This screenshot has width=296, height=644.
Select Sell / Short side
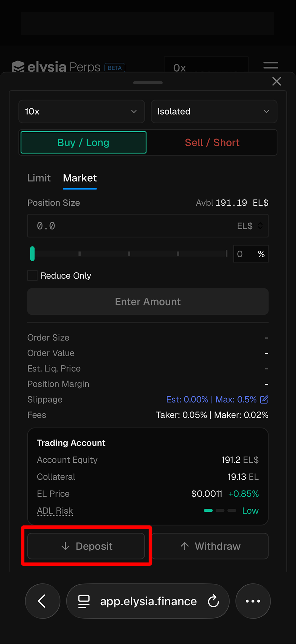click(x=212, y=142)
